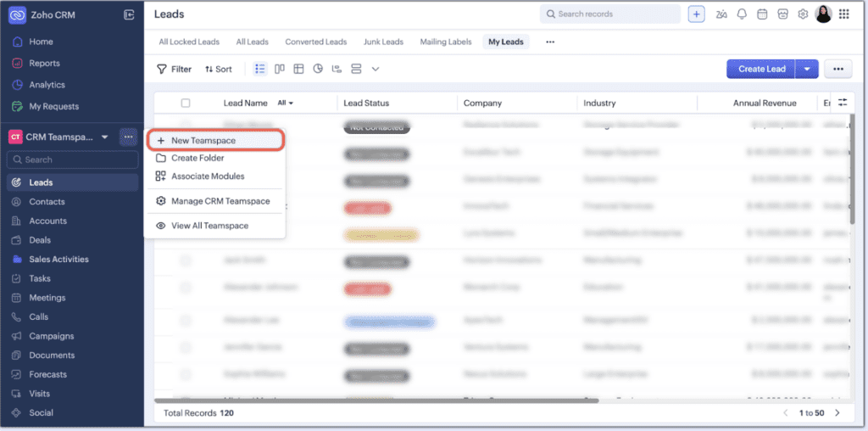The width and height of the screenshot is (868, 431).
Task: Click the Filter button
Action: tap(175, 70)
